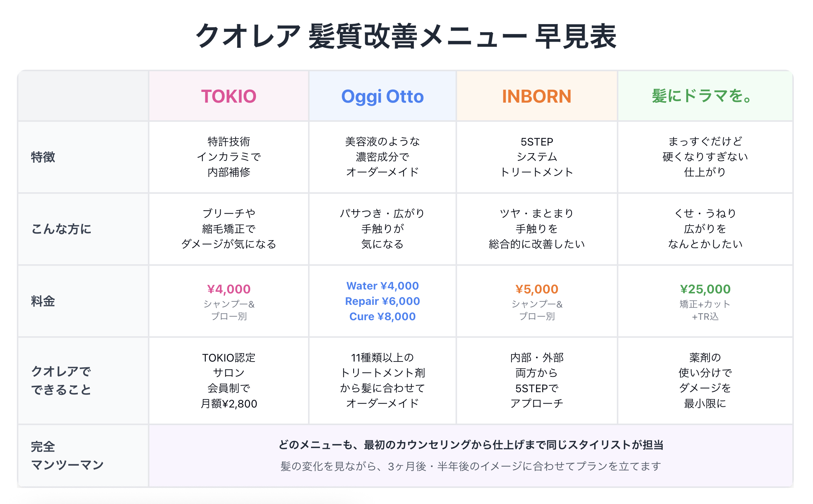Click the bold どのメニューも same-stylist sentence
The height and width of the screenshot is (504, 813).
470,445
